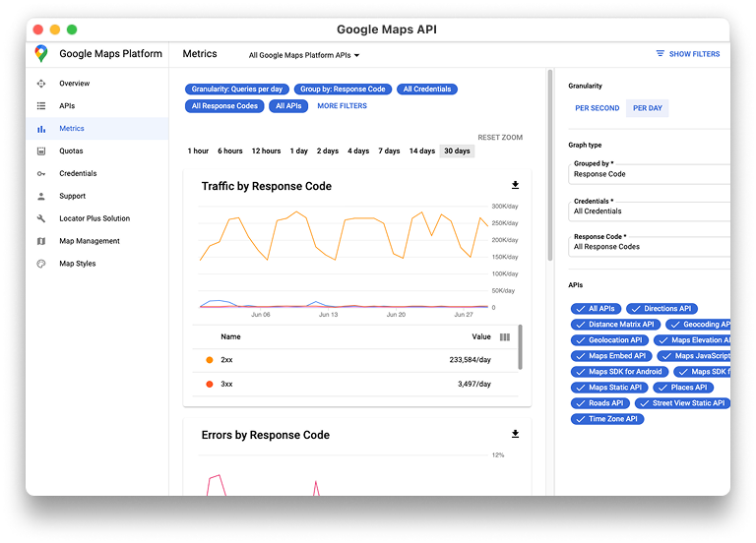
Task: Set time range to 7 days
Action: (x=389, y=151)
